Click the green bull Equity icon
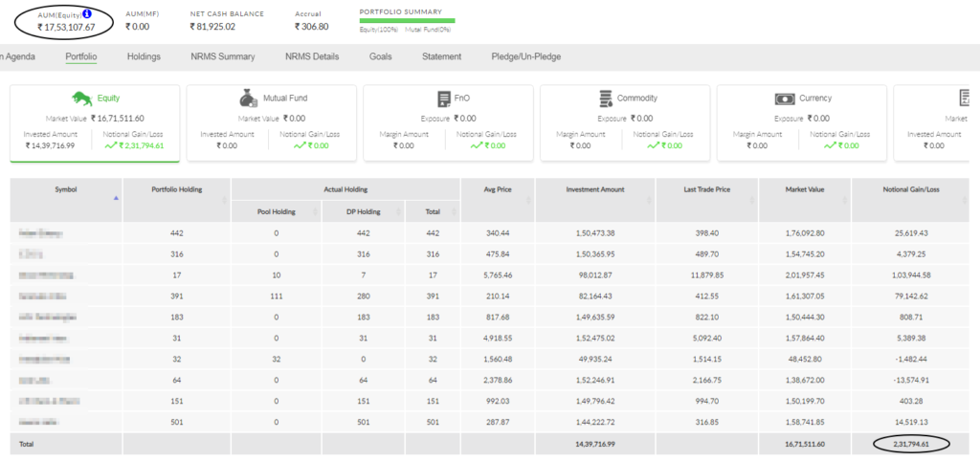Viewport: 980px width, 460px height. tap(82, 99)
